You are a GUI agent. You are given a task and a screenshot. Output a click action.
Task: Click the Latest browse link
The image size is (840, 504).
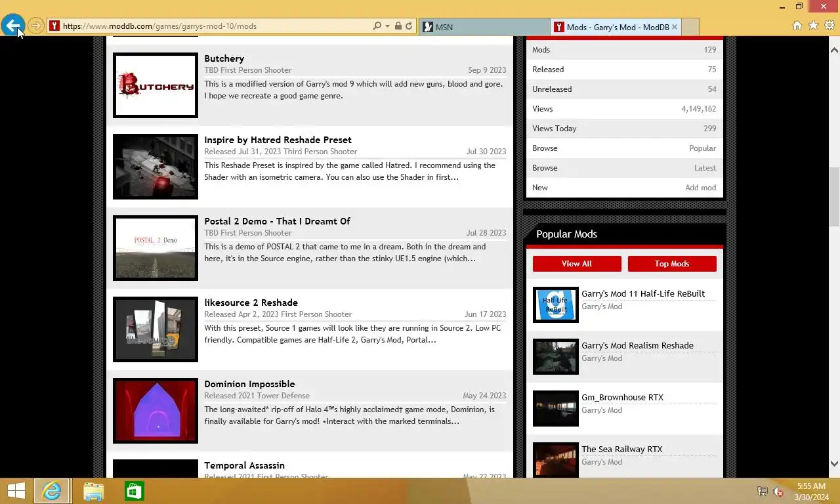[x=705, y=168]
